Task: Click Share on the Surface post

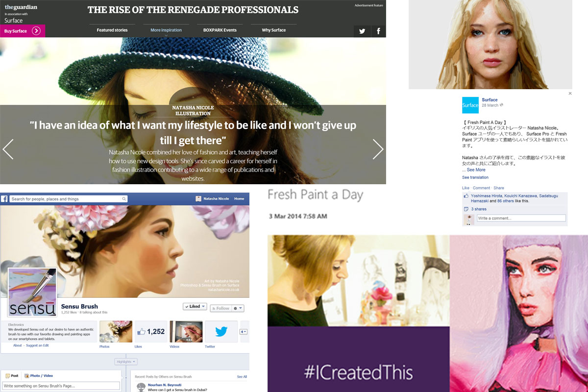Action: click(x=499, y=188)
